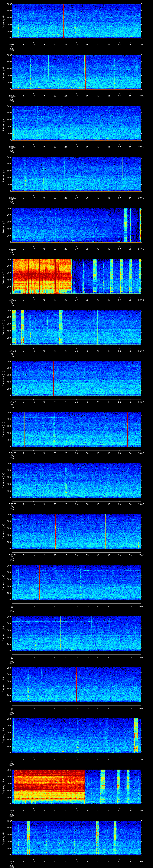This screenshot has width=153, height=868.
Task: Click the 15:16:00 start time label
Action: (x=12, y=44)
